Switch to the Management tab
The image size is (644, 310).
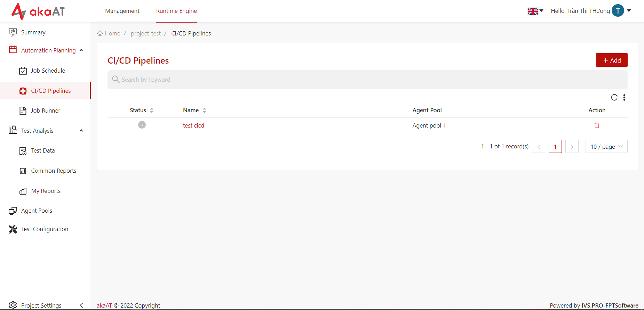[x=122, y=11]
